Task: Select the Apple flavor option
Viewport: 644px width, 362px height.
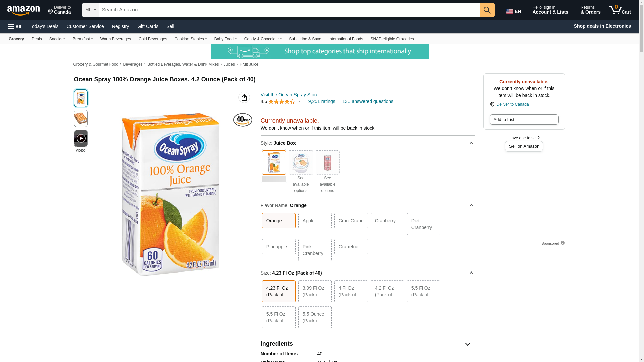Action: [x=315, y=221]
